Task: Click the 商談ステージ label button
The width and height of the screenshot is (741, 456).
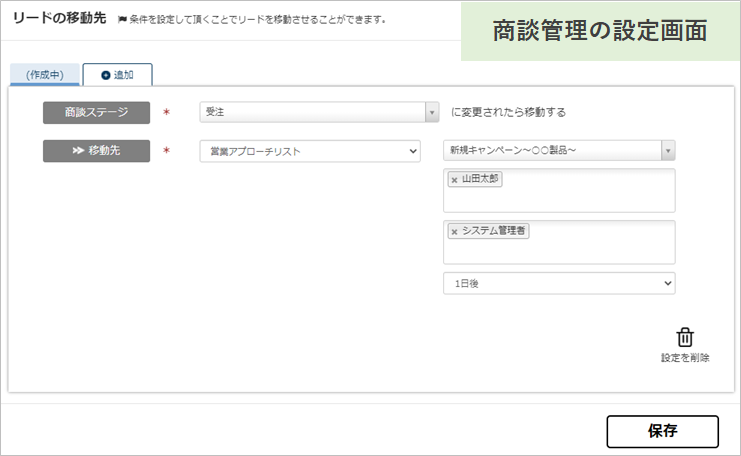Action: tap(96, 112)
